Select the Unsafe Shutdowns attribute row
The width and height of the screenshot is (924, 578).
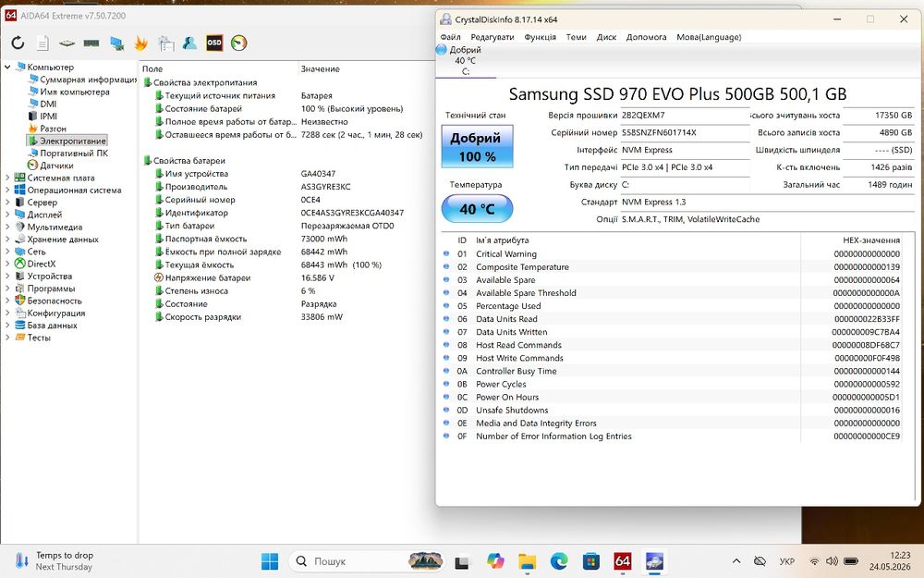(x=672, y=410)
